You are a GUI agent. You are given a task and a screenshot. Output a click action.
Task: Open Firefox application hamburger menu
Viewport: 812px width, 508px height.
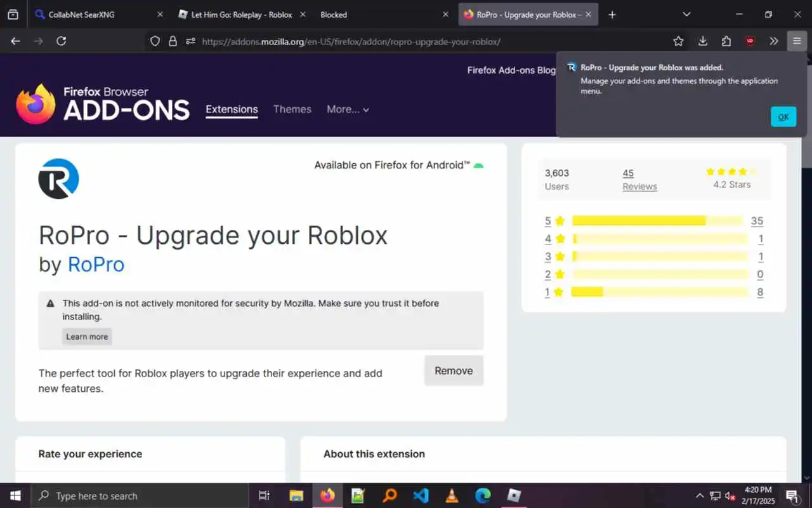pyautogui.click(x=797, y=41)
